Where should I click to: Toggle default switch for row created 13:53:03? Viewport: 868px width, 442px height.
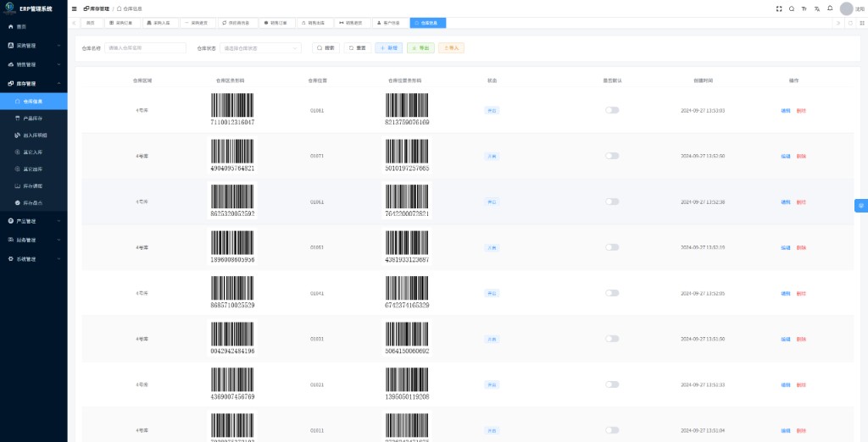612,110
